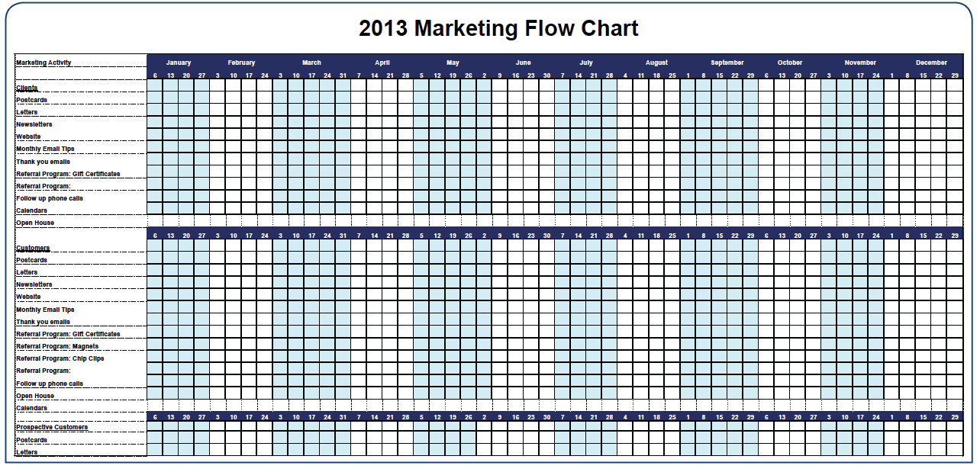Click the 2013 Marketing Flow Chart title
The height and width of the screenshot is (472, 980).
coord(498,29)
